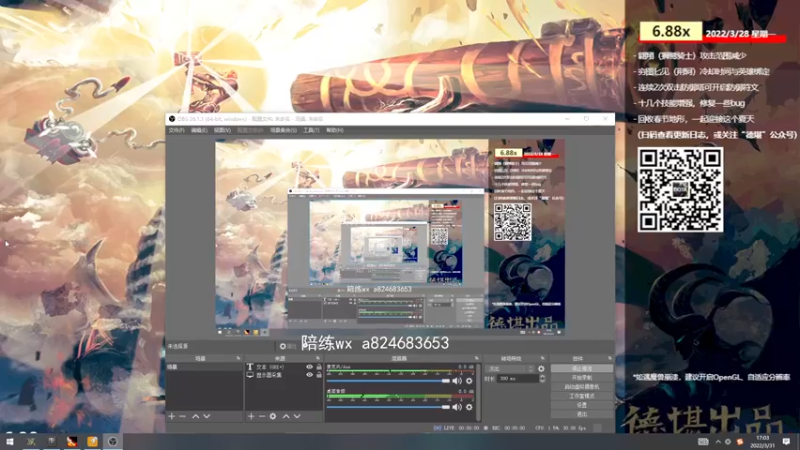800x450 pixels.
Task: Open the Tools menu in OBS
Action: (311, 130)
